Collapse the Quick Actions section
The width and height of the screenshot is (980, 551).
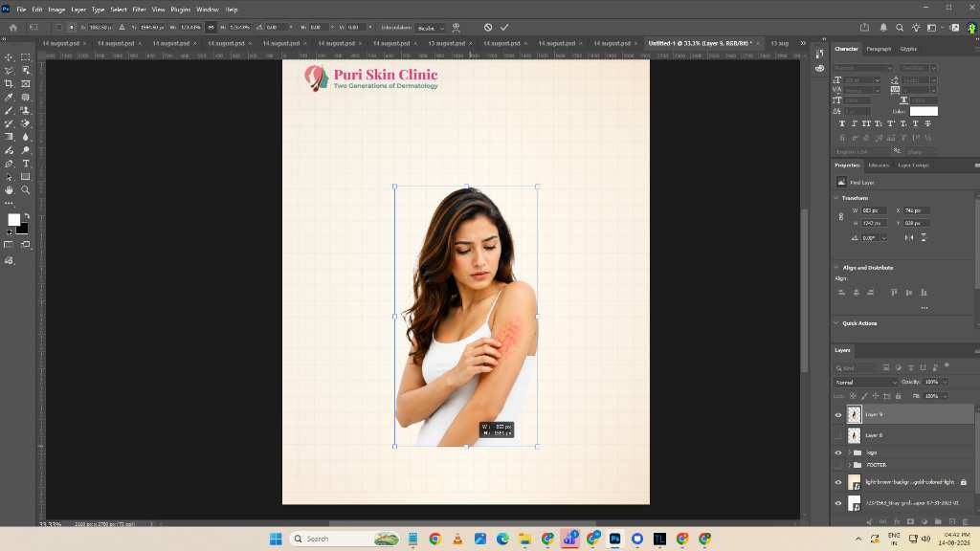[836, 323]
